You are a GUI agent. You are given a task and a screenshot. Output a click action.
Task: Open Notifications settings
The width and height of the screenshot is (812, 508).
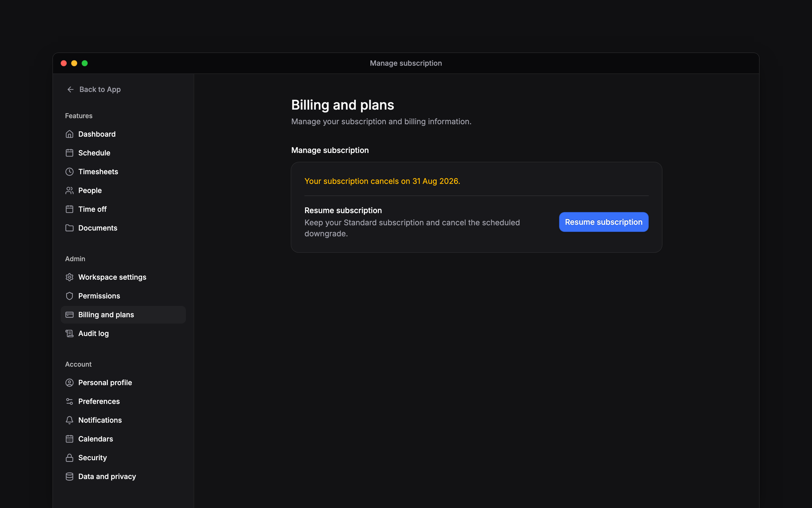point(123,420)
